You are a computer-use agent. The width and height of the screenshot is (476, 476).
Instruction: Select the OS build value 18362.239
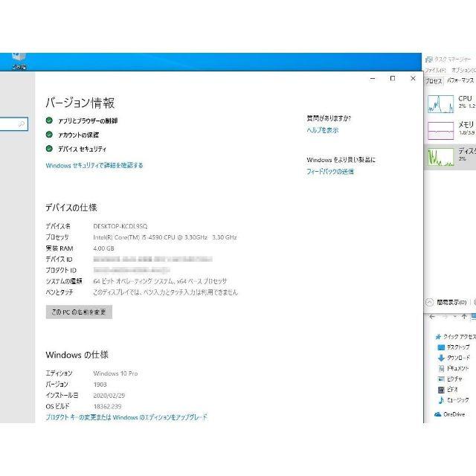(x=107, y=406)
